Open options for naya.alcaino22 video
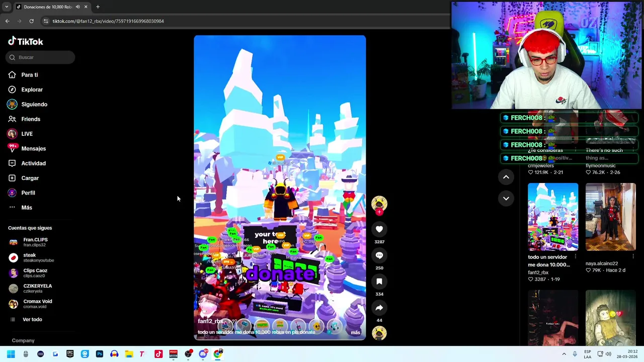 633,257
